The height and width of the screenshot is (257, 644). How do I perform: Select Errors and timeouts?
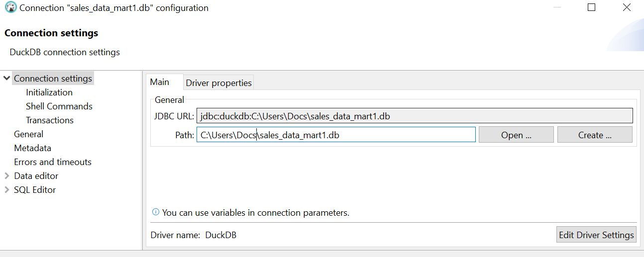(53, 162)
